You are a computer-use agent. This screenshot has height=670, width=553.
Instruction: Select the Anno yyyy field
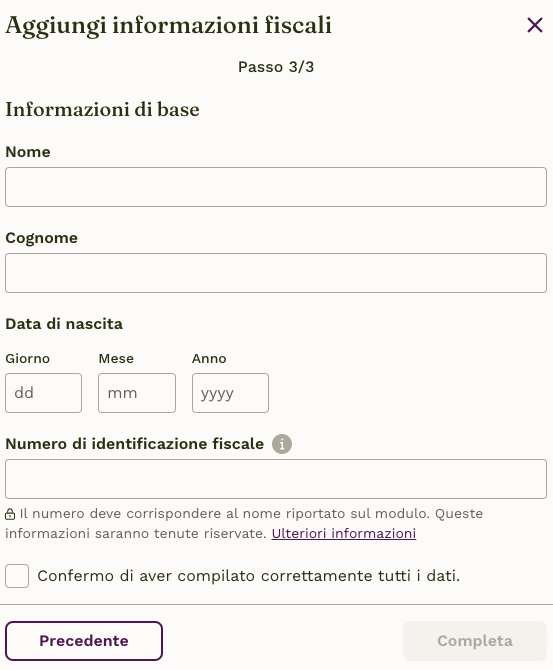230,393
